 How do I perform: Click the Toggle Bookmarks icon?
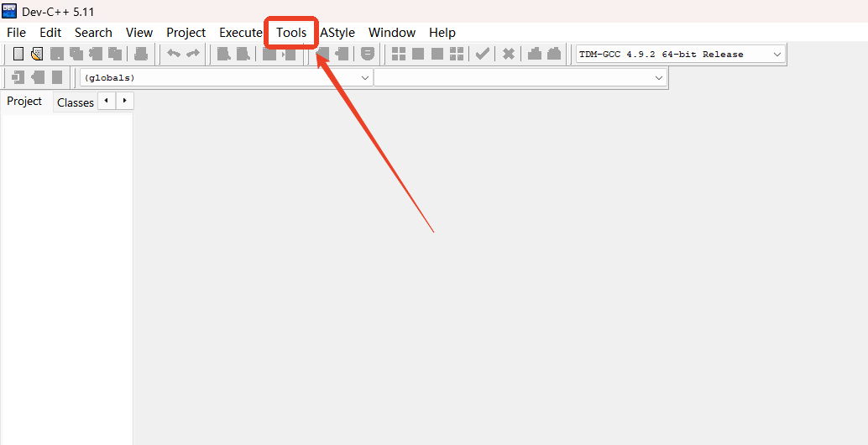(x=38, y=77)
